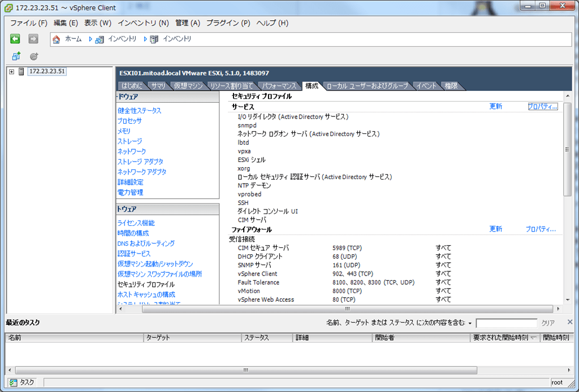
Task: Open 認証サービス link
Action: coord(134,254)
